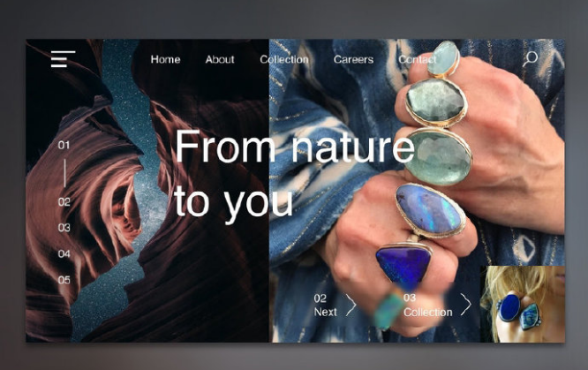
Task: Select the Careers nav link
Action: coord(353,60)
